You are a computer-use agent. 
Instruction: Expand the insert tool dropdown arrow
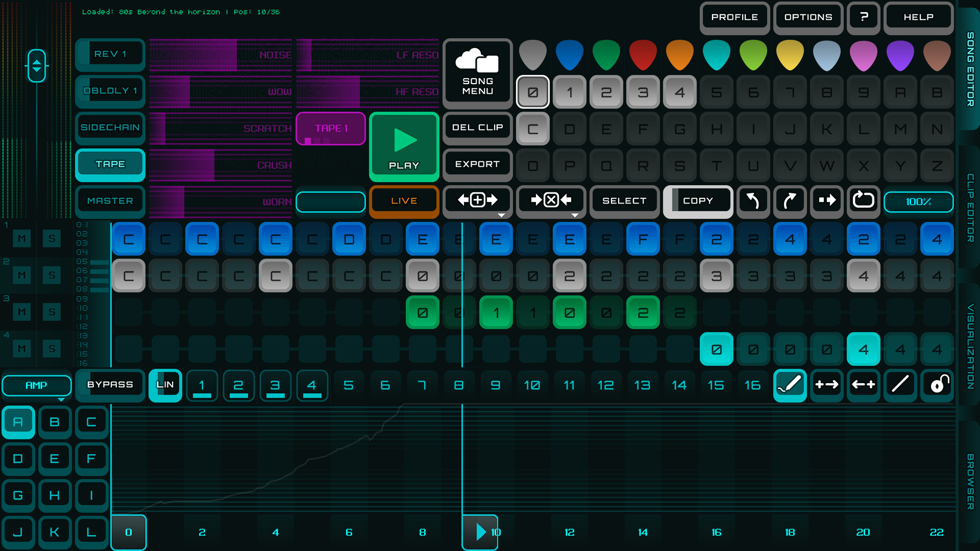pyautogui.click(x=501, y=216)
